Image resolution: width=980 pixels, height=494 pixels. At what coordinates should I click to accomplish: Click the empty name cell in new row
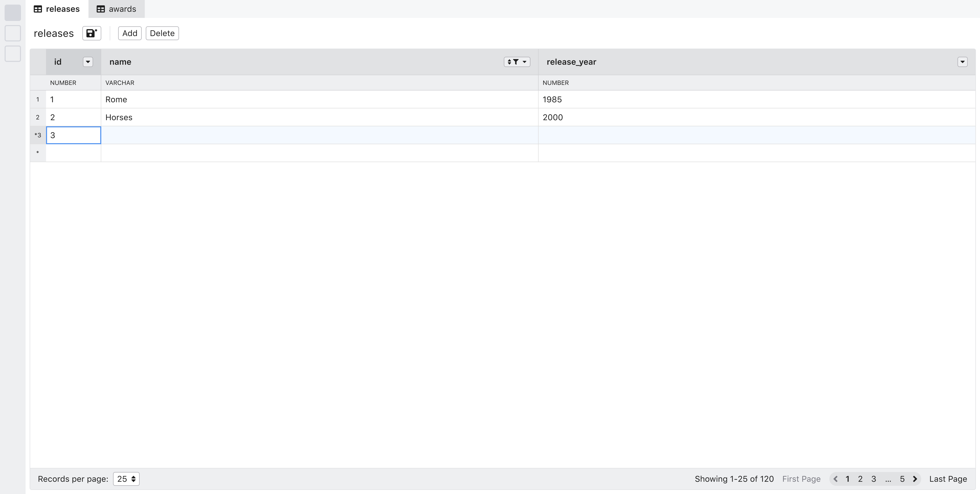320,153
